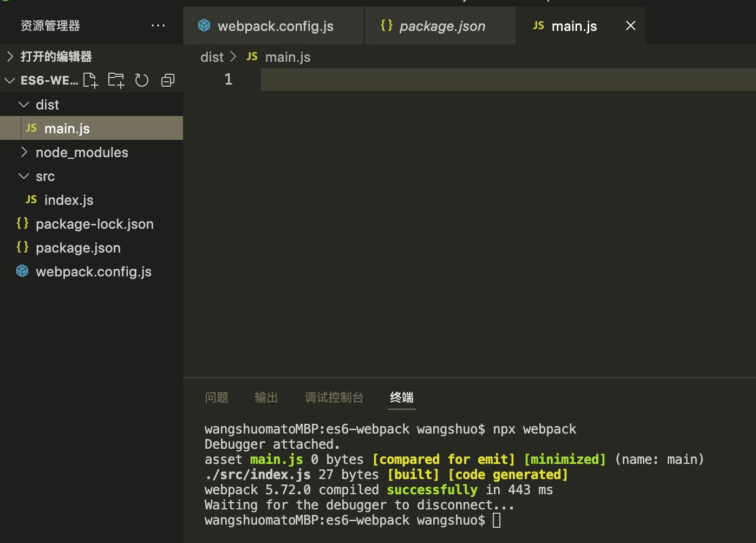Click the braces icon on package.json tab
The image size is (756, 543).
387,25
